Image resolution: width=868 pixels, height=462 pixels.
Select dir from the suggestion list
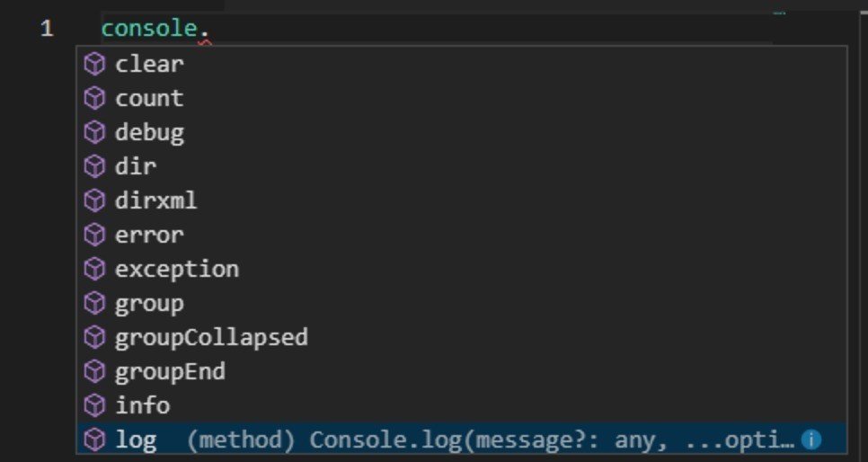click(x=136, y=166)
